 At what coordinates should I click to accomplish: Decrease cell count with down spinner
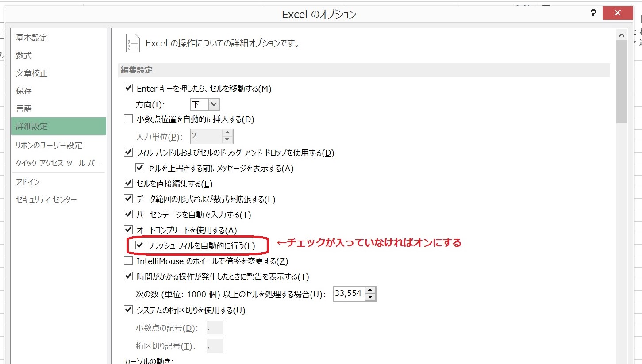tap(371, 297)
